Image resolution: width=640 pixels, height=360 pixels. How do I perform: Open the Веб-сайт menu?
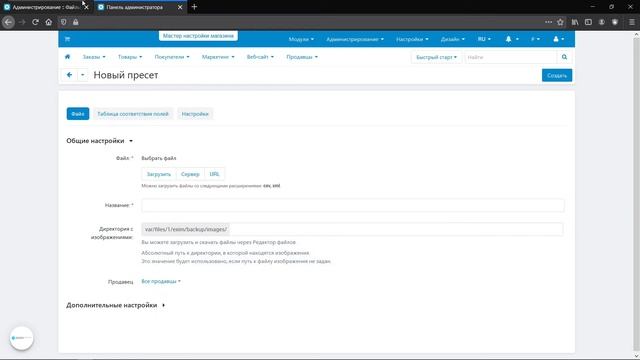tap(260, 57)
